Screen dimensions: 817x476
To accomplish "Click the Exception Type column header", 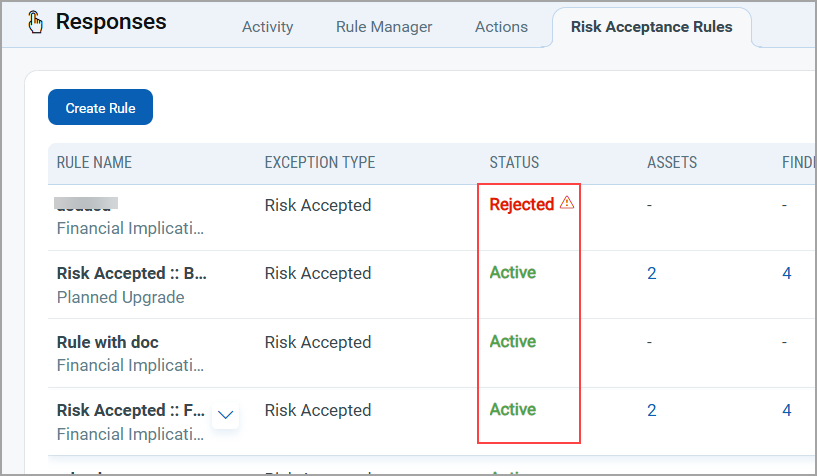I will [320, 163].
